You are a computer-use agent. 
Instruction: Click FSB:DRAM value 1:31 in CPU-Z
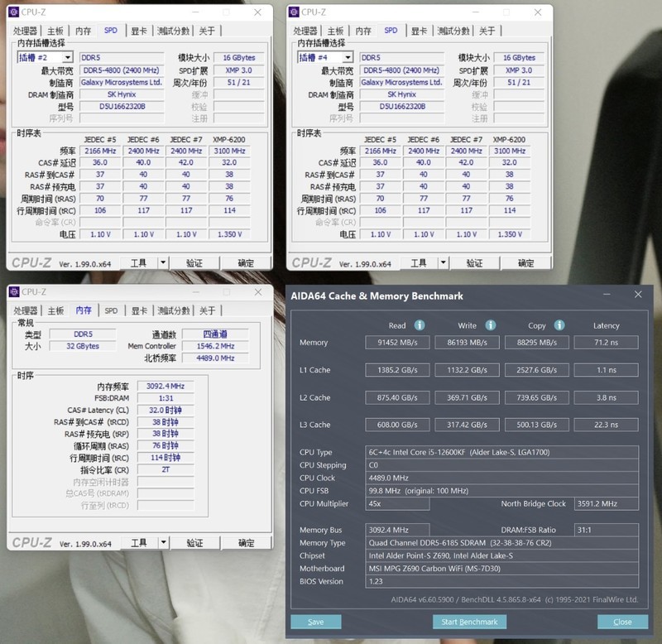click(165, 398)
